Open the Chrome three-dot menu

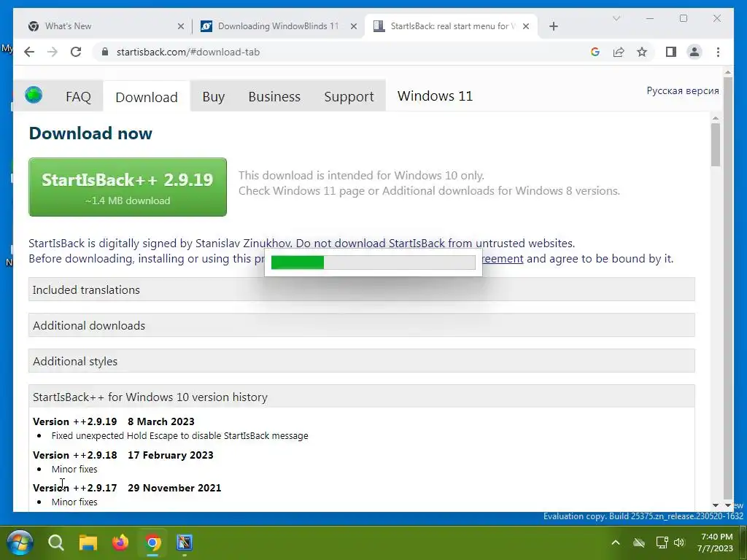point(718,52)
